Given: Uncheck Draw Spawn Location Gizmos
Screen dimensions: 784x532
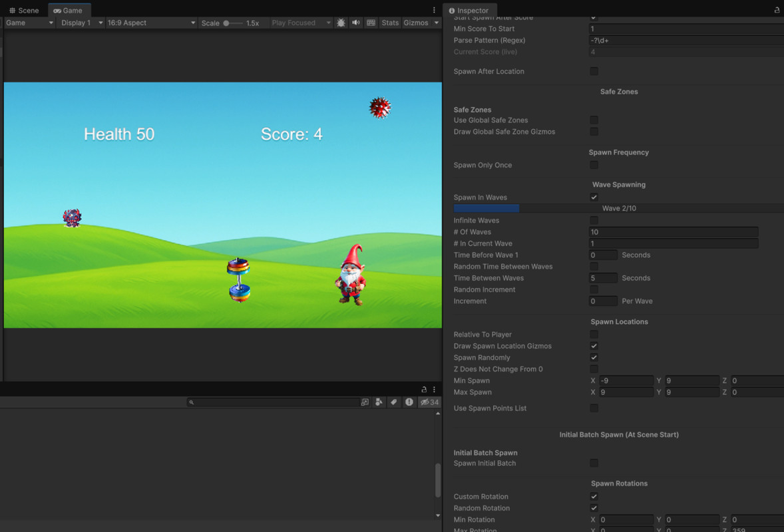Looking at the screenshot, I should [x=594, y=346].
